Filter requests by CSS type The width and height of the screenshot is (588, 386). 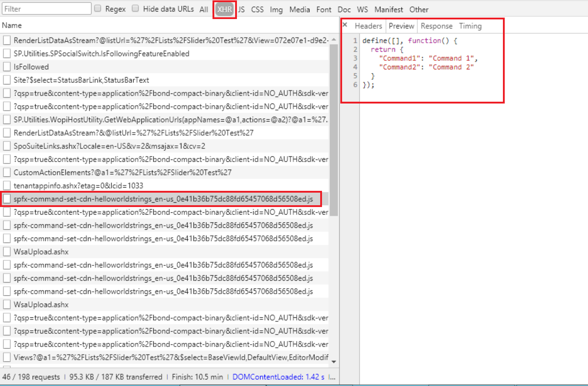coord(257,9)
